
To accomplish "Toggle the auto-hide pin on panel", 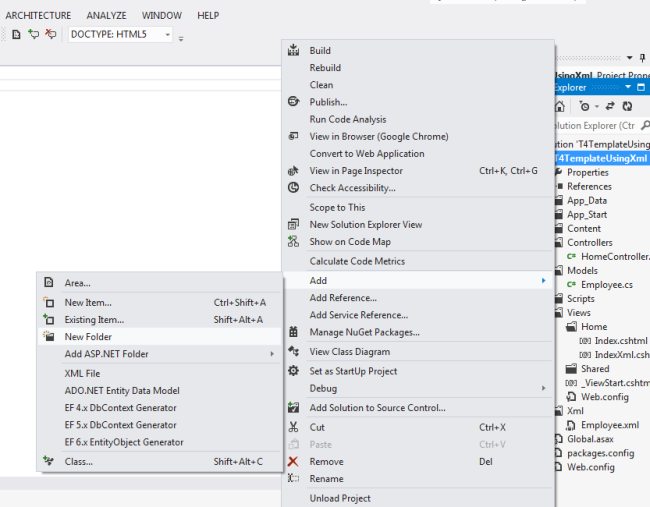I will point(643,58).
